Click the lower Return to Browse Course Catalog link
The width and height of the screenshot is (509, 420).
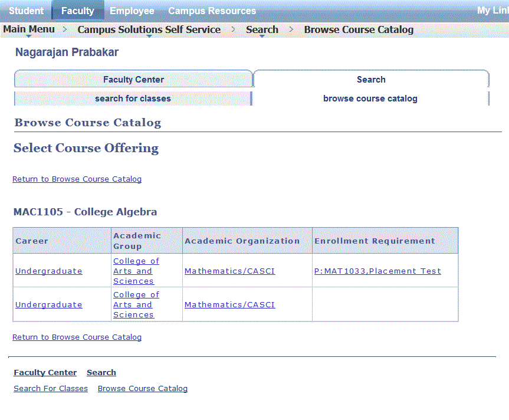pyautogui.click(x=77, y=337)
